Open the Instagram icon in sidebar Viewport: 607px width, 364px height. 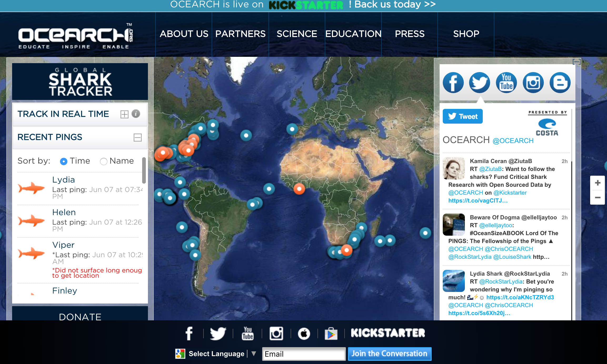533,83
